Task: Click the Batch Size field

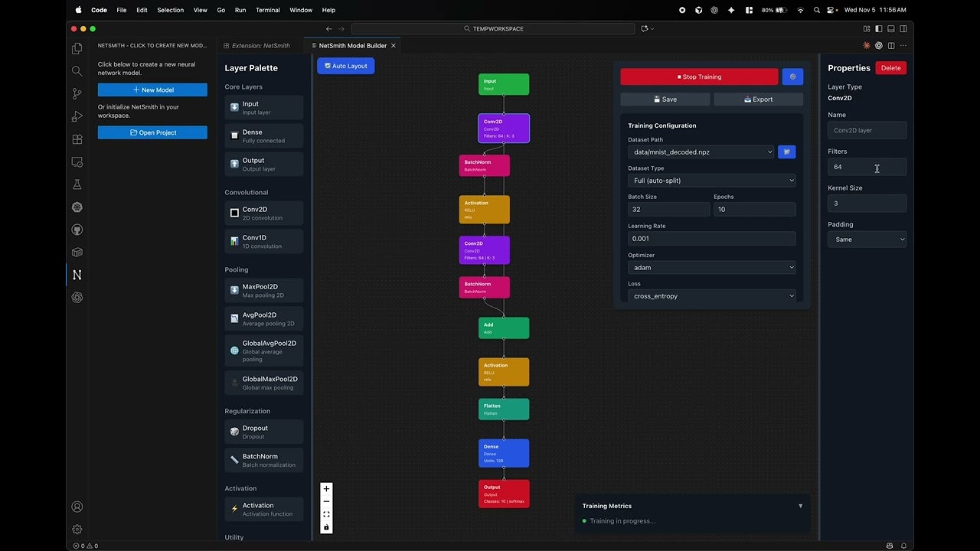Action: (669, 209)
